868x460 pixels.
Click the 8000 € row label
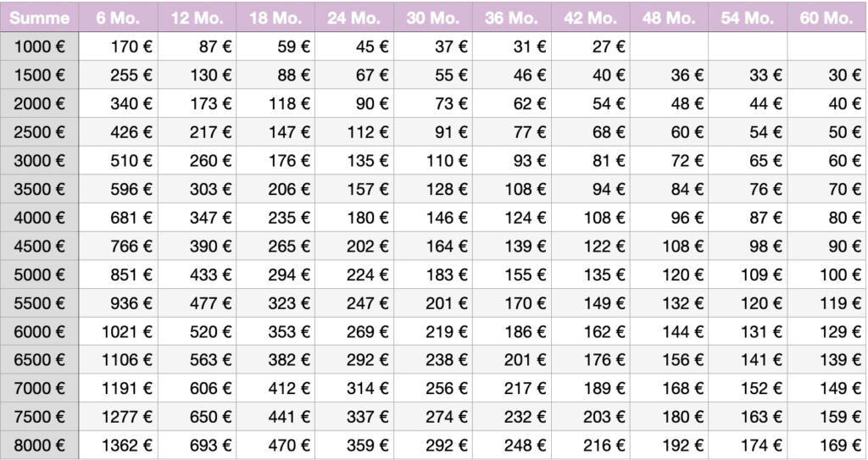click(x=39, y=445)
